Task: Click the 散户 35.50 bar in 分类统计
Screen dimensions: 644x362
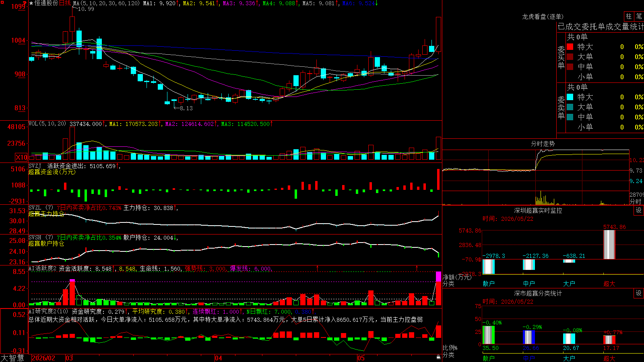Action: 489,335
